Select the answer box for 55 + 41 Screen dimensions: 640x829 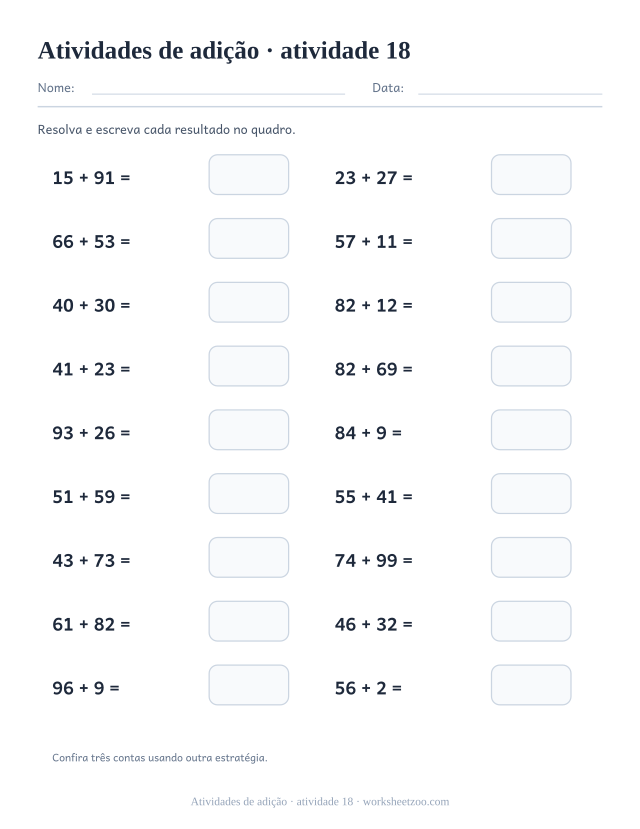click(531, 494)
